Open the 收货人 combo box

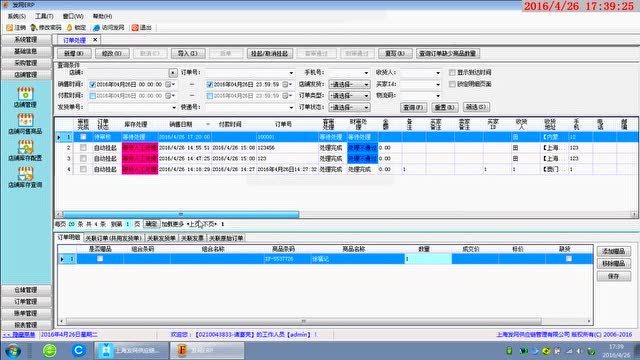[420, 73]
